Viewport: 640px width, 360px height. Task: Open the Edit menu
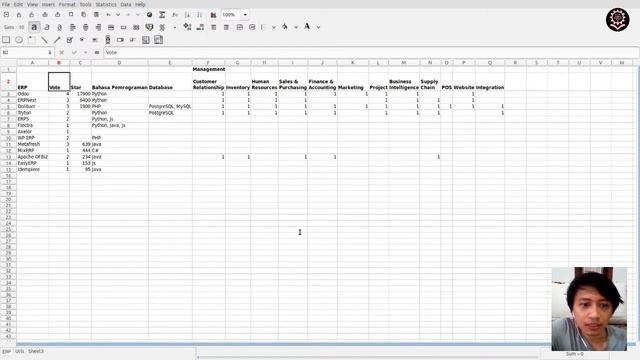(18, 4)
